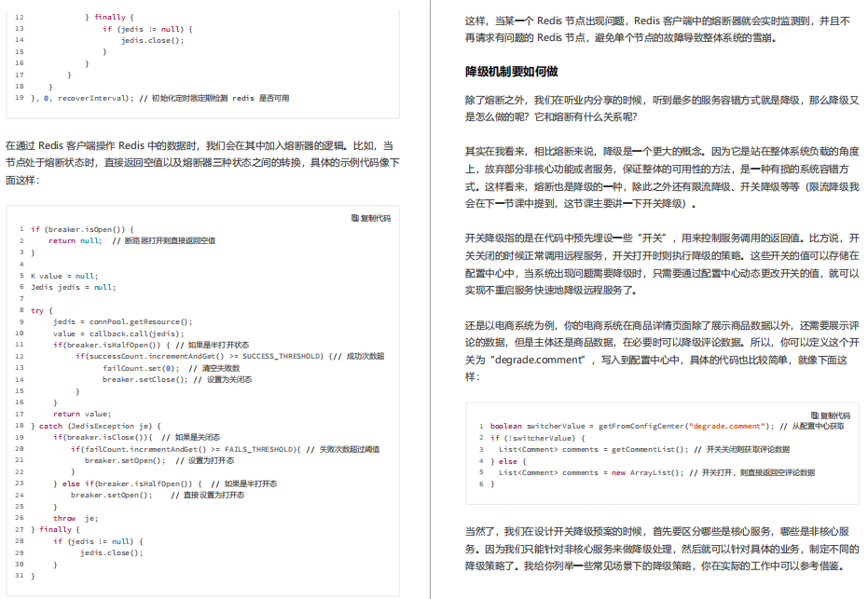Click the heading 降级机制要如何做

pos(511,72)
